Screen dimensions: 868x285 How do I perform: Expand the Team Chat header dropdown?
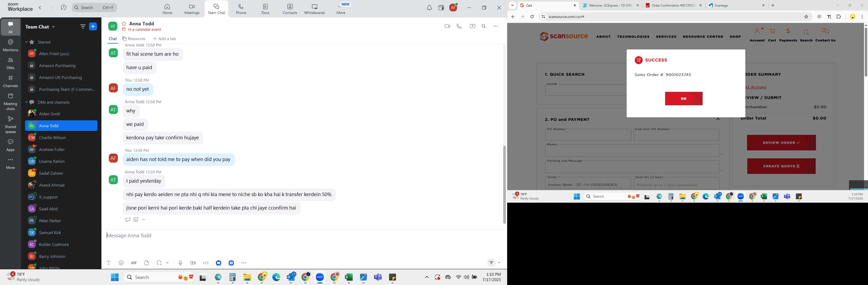(x=54, y=27)
